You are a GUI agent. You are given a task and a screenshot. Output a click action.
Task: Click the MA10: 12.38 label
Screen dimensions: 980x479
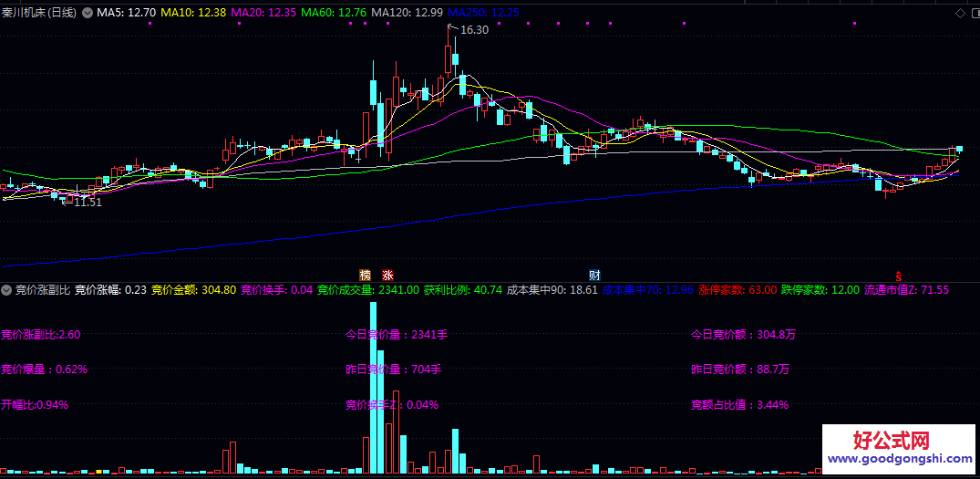click(193, 12)
